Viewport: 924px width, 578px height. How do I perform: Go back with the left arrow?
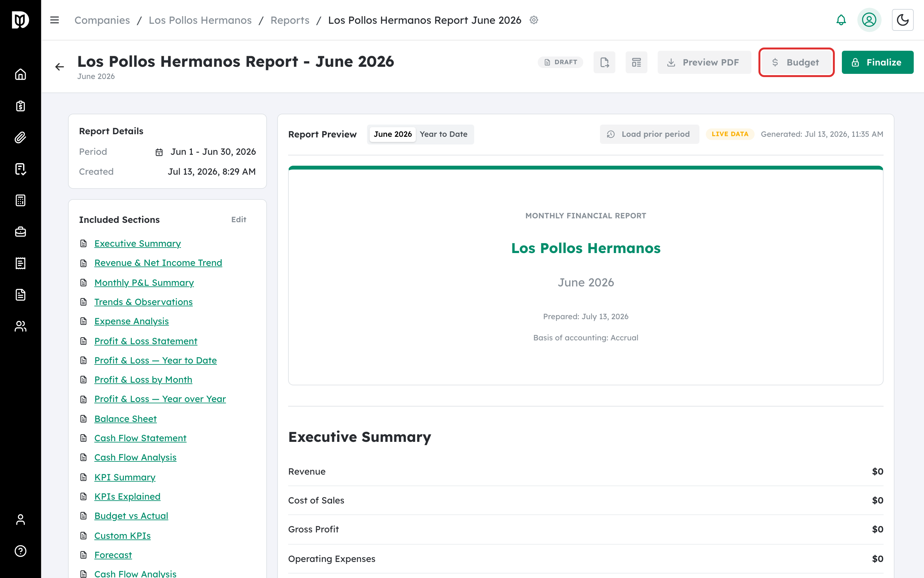pyautogui.click(x=60, y=67)
